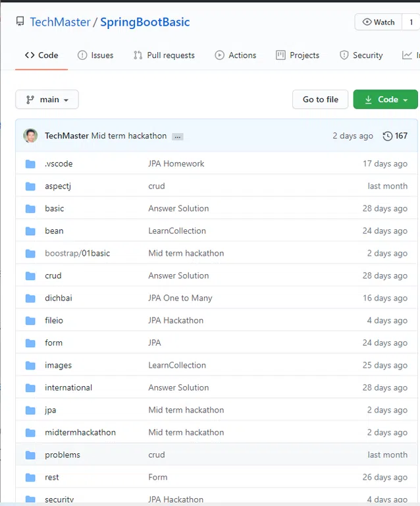The width and height of the screenshot is (420, 506).
Task: Open JPA Hackathon commit on fileio row
Action: (176, 320)
